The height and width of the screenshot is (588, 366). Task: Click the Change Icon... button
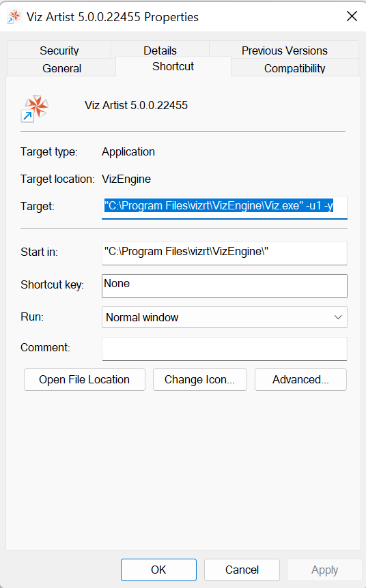point(199,379)
